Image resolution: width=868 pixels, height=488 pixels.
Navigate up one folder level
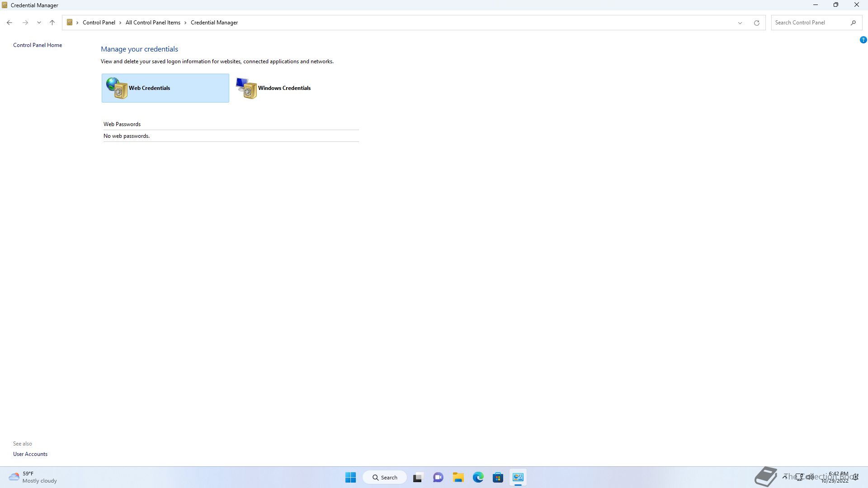pyautogui.click(x=52, y=23)
